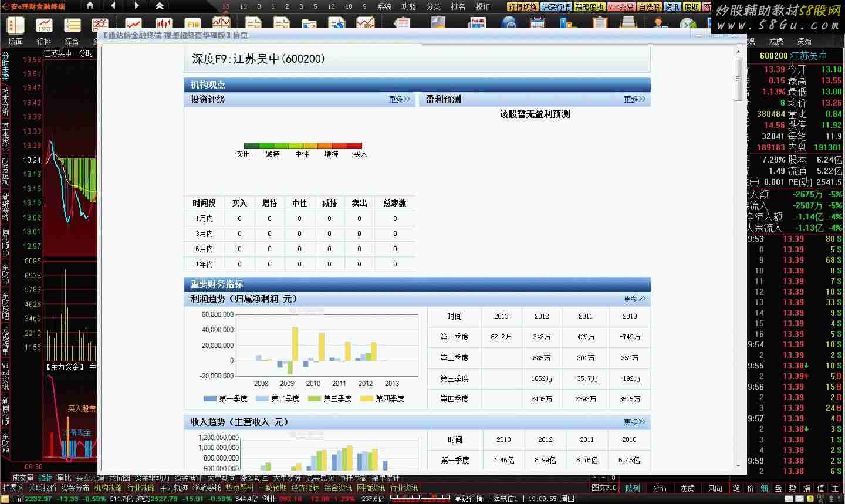Click the 沪深行情 button
The height and width of the screenshot is (504, 845).
(556, 6)
